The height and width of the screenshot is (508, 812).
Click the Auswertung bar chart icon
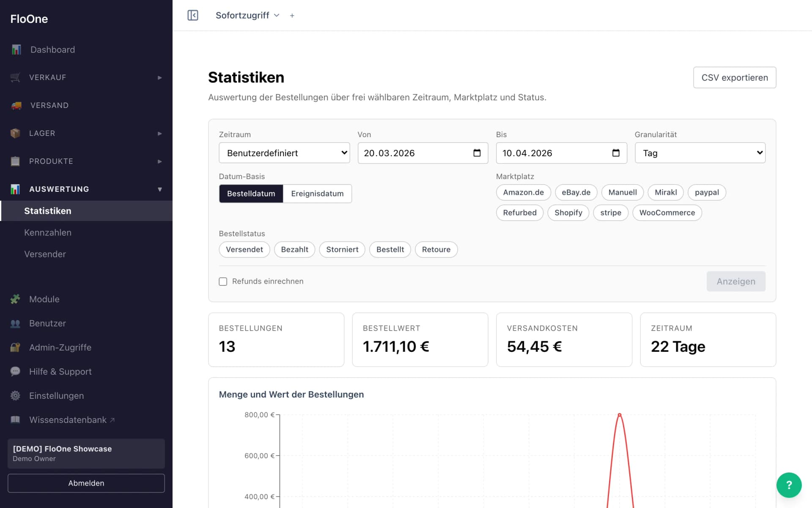15,189
